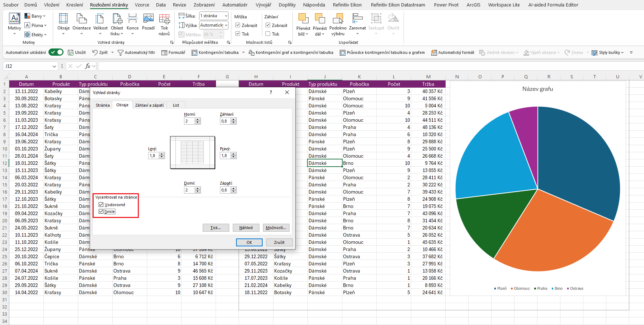Open the Zarovnat align menu
The image size is (644, 325).
click(357, 24)
